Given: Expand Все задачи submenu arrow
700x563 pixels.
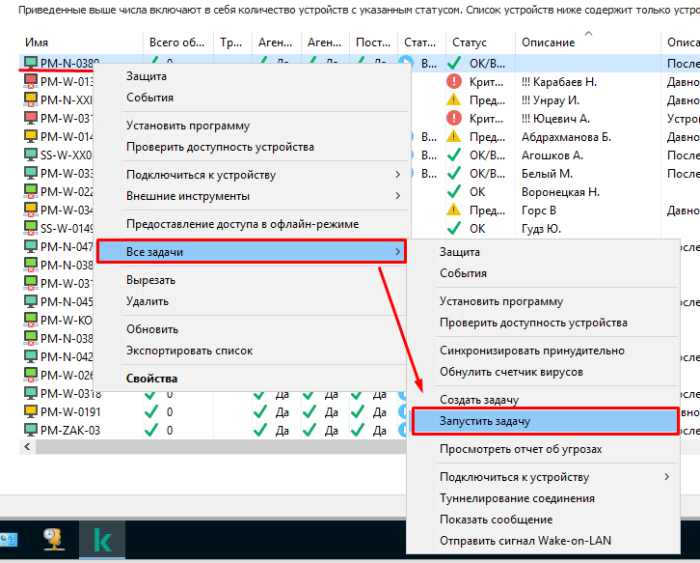Looking at the screenshot, I should click(397, 252).
